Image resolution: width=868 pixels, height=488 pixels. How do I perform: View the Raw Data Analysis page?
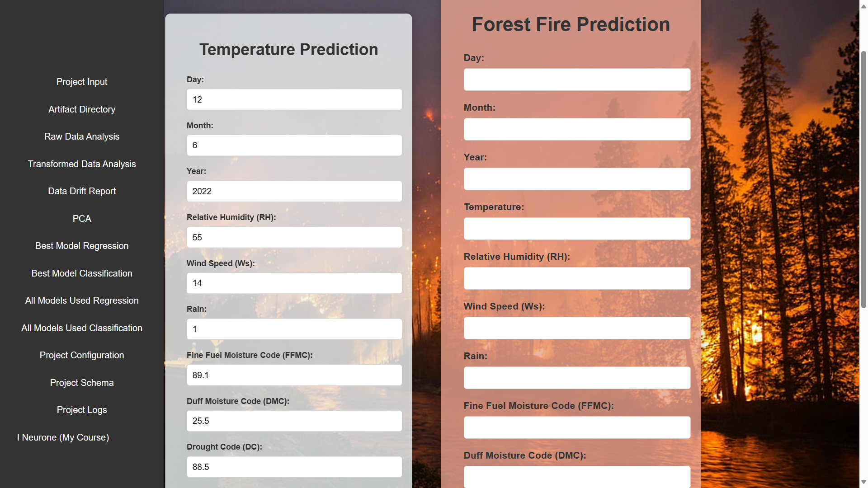[81, 136]
